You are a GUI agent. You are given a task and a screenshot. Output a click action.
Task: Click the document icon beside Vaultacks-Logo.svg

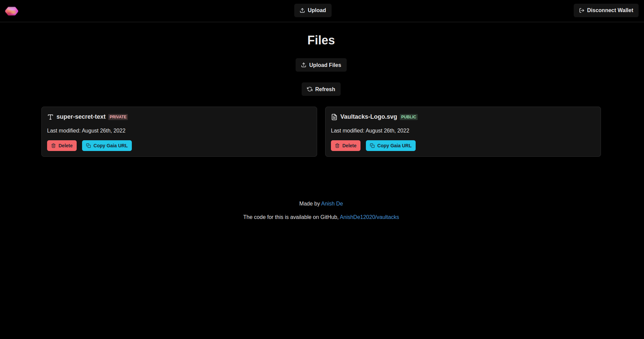[334, 117]
